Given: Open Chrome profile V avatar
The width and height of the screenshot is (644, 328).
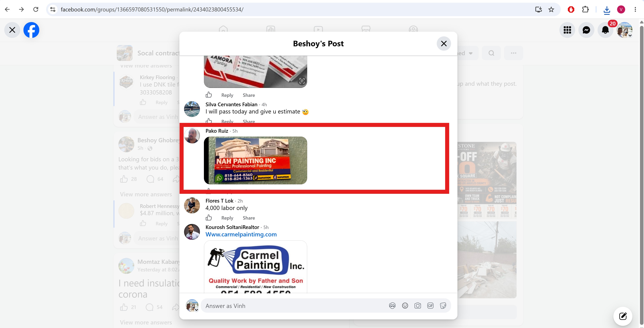Looking at the screenshot, I should click(621, 9).
